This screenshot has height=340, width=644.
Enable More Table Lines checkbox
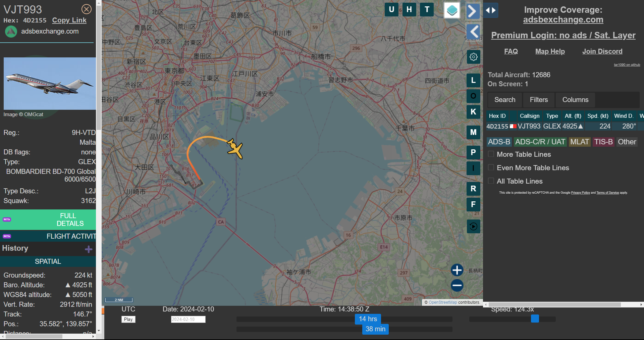pyautogui.click(x=491, y=154)
